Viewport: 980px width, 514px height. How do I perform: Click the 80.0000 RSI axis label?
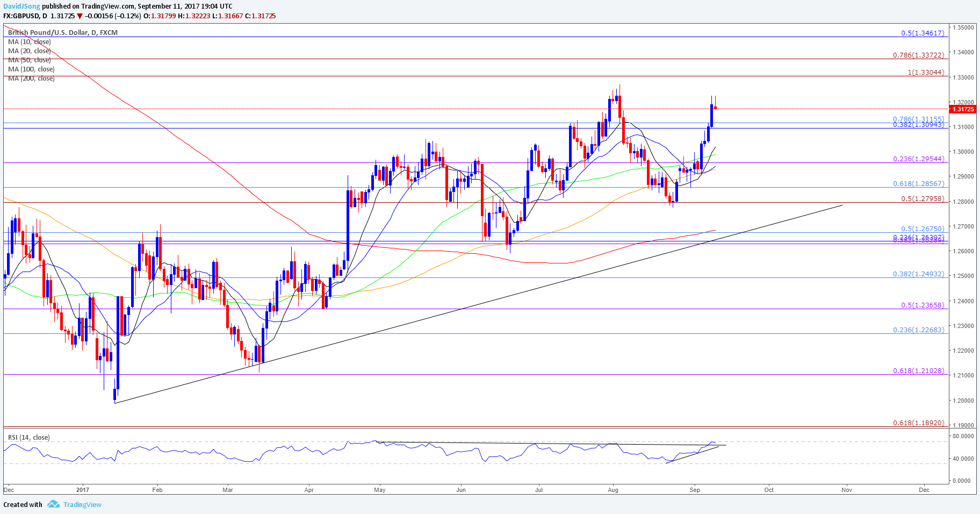coord(963,437)
